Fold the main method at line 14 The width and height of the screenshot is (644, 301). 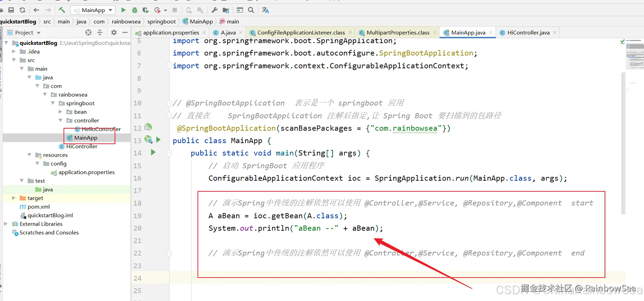click(169, 153)
